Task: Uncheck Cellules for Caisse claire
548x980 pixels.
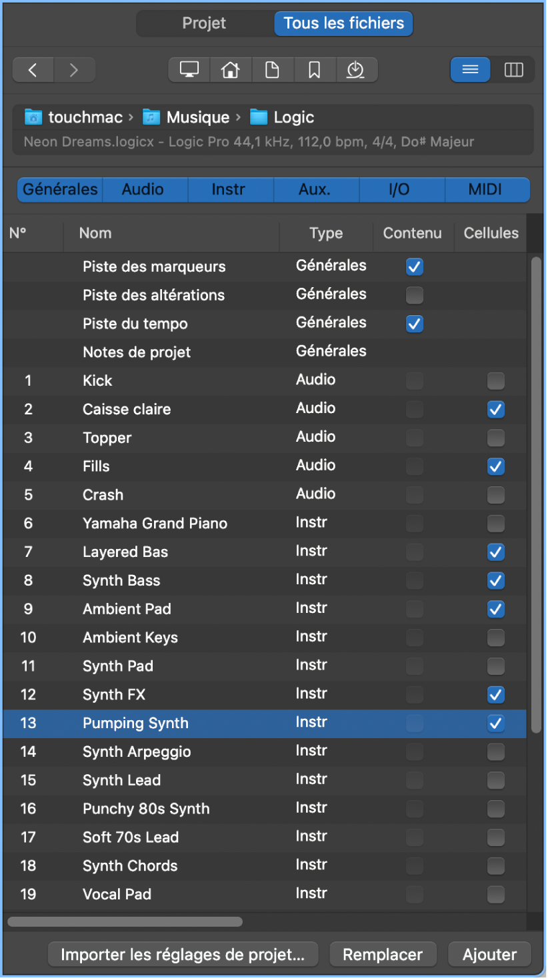Action: [x=495, y=410]
